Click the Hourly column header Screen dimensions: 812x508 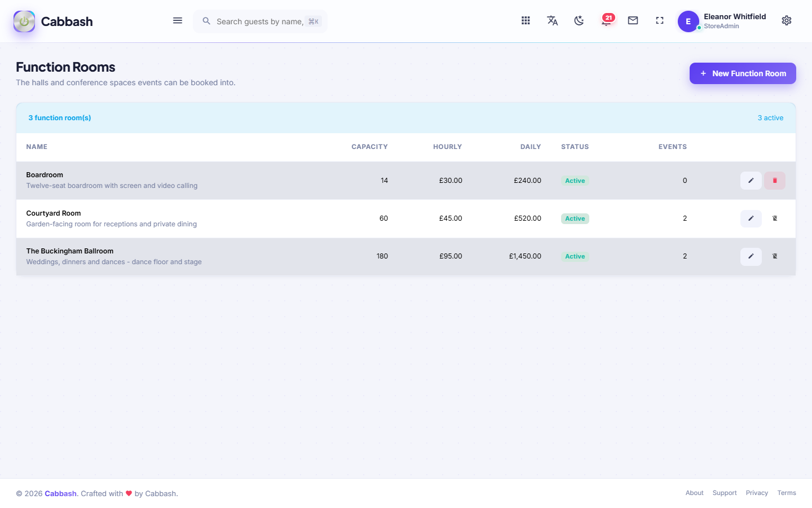click(448, 147)
